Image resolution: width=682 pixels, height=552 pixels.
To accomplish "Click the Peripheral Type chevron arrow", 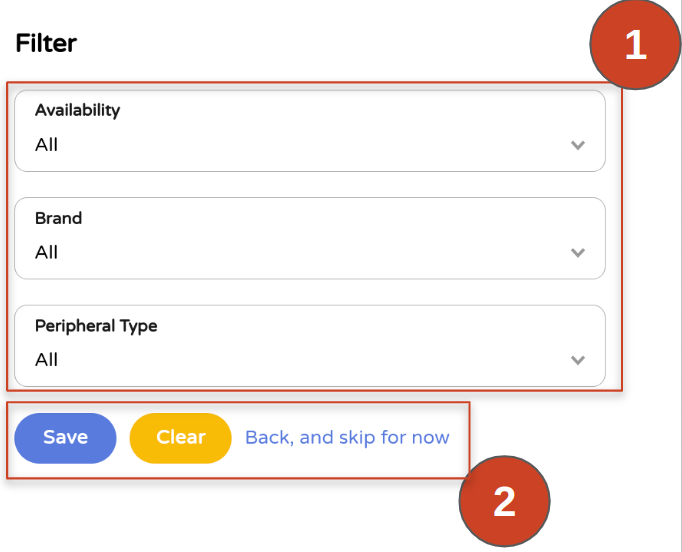I will pyautogui.click(x=577, y=360).
